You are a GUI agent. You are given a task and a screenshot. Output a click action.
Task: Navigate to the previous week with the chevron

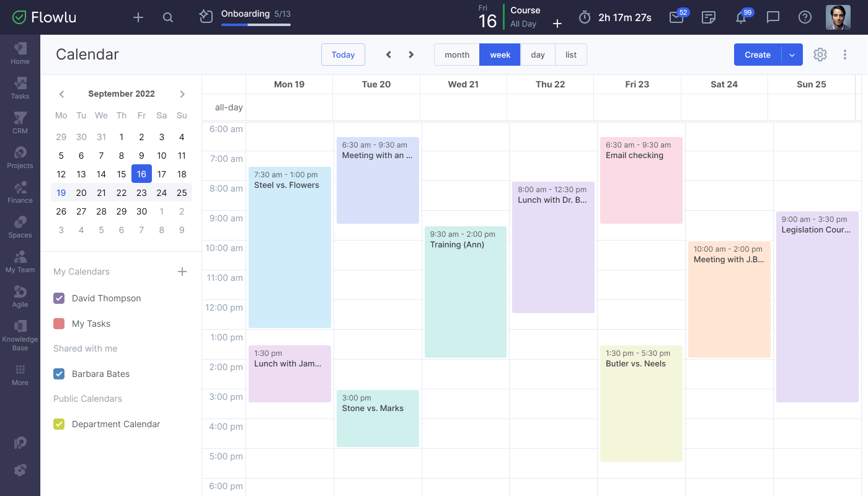pos(388,55)
